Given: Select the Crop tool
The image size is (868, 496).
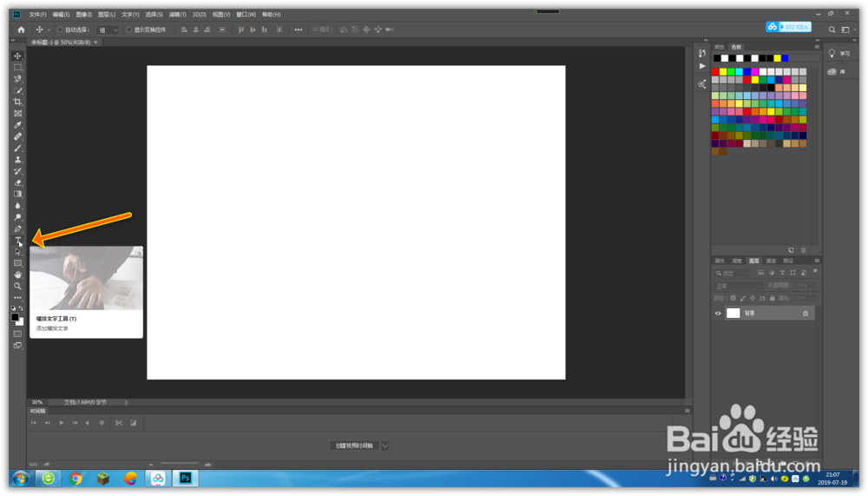Looking at the screenshot, I should click(x=17, y=102).
